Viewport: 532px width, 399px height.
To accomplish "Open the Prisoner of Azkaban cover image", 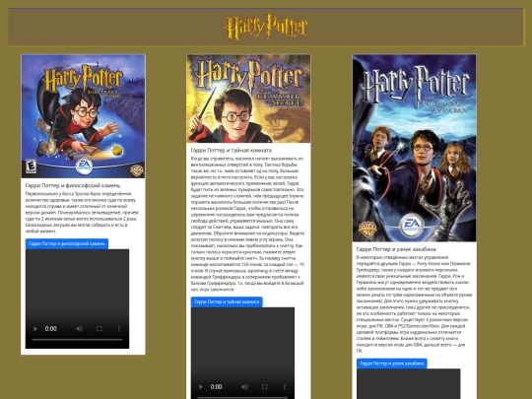I will pos(414,148).
